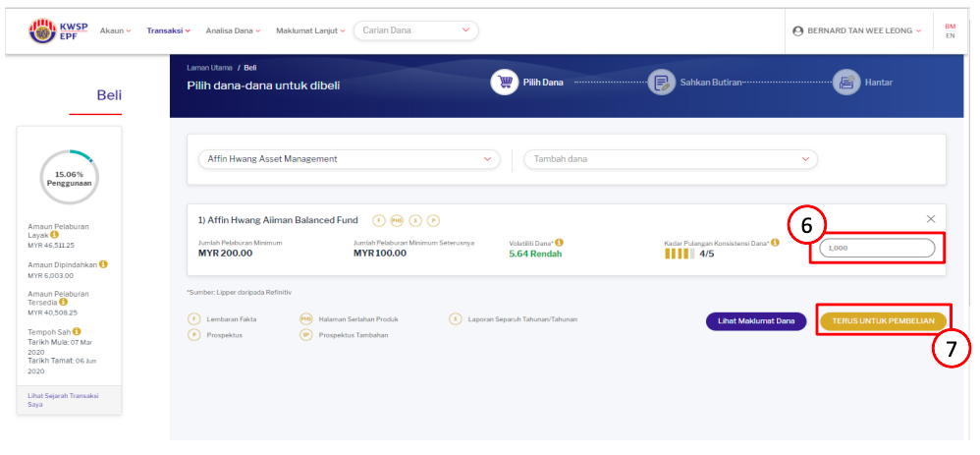
Task: Click Volatiliti Dana info icon
Action: coord(560,242)
